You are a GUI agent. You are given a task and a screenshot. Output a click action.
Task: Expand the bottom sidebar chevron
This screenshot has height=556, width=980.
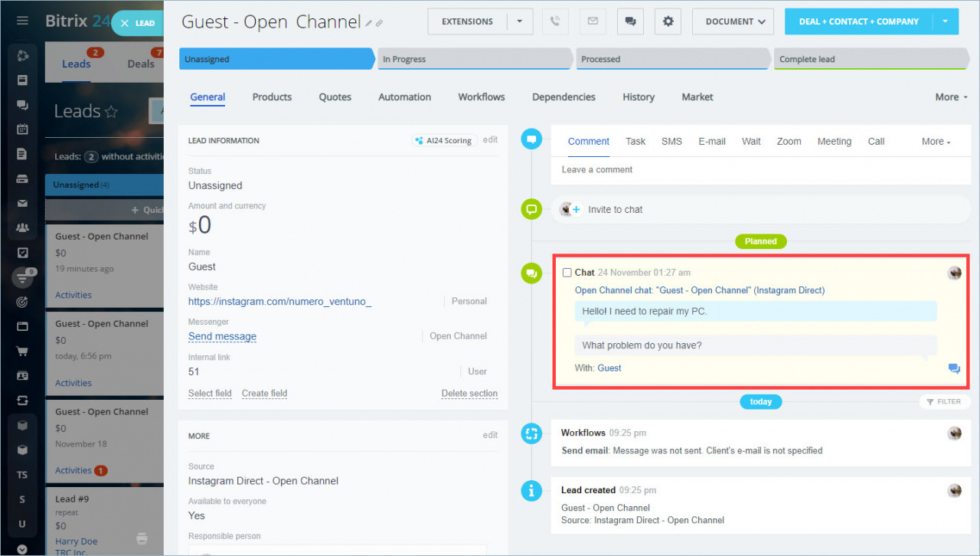[x=22, y=548]
